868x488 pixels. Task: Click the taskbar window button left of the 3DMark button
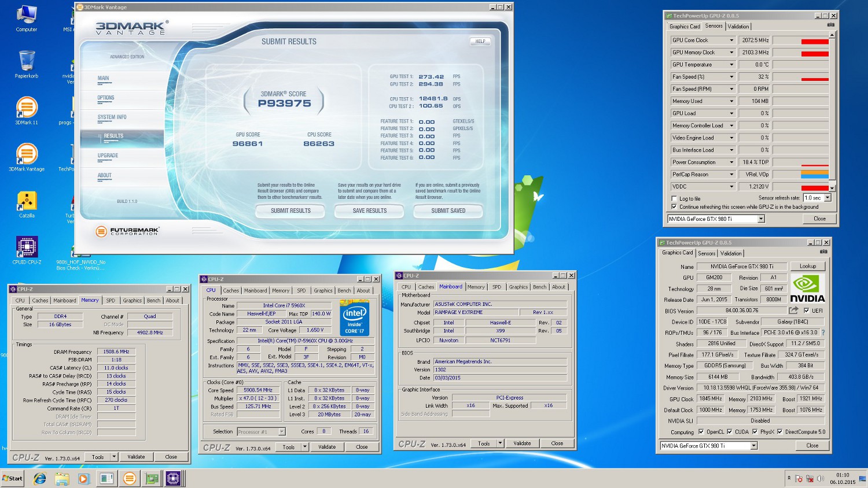tap(106, 478)
